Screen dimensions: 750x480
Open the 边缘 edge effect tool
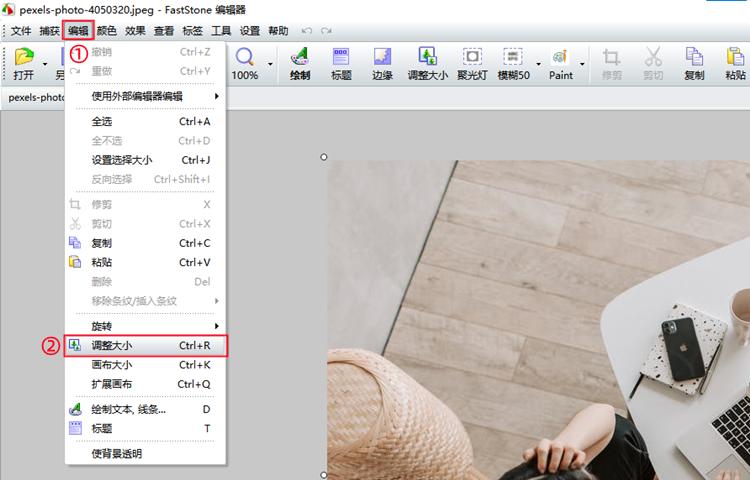tap(382, 64)
